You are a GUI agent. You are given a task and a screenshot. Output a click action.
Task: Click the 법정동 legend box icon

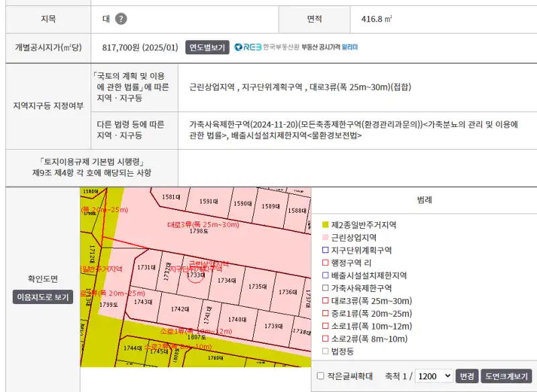pos(326,351)
